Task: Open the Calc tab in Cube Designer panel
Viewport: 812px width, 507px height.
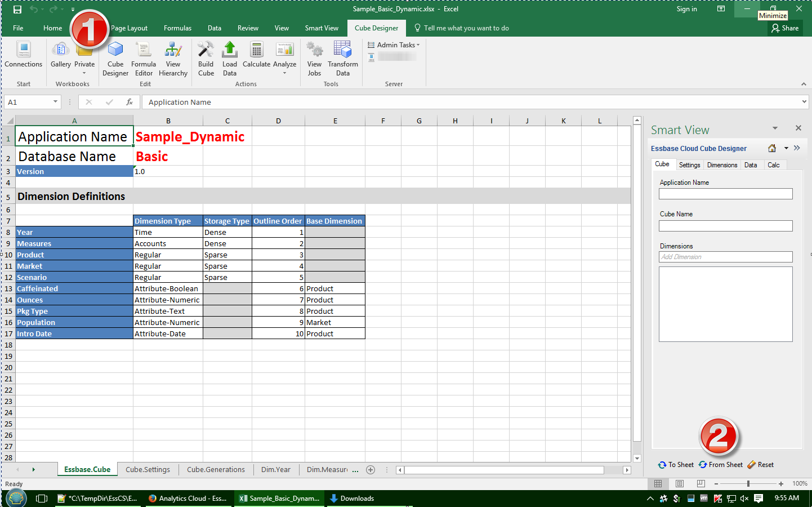Action: (774, 165)
